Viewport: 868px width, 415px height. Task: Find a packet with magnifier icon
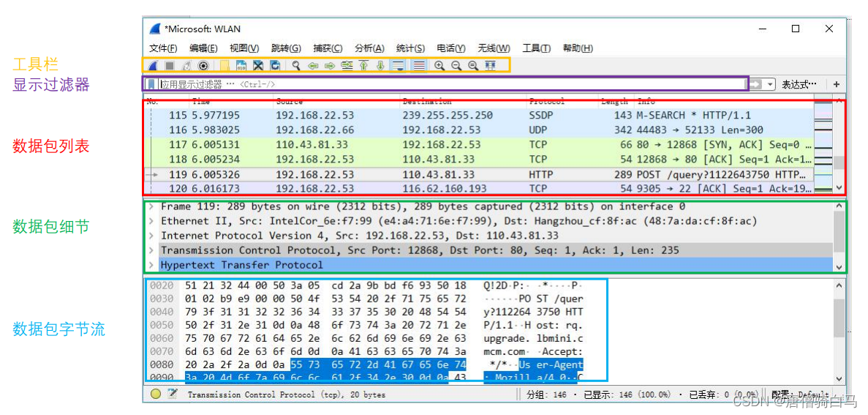pyautogui.click(x=296, y=65)
